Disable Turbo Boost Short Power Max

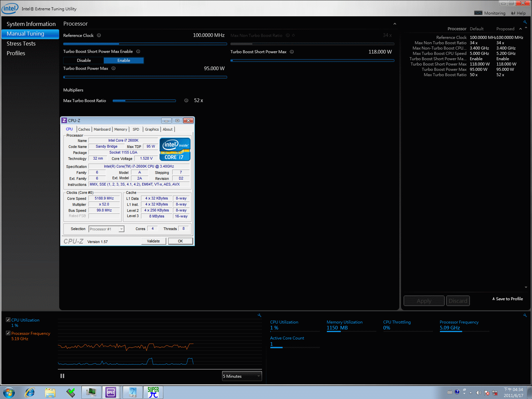84,61
